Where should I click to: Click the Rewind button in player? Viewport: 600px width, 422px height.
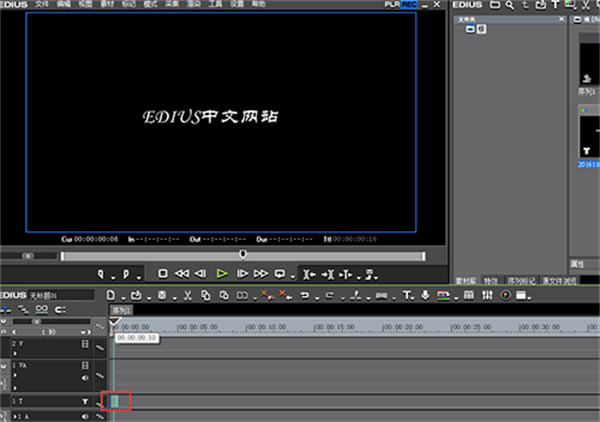[182, 274]
